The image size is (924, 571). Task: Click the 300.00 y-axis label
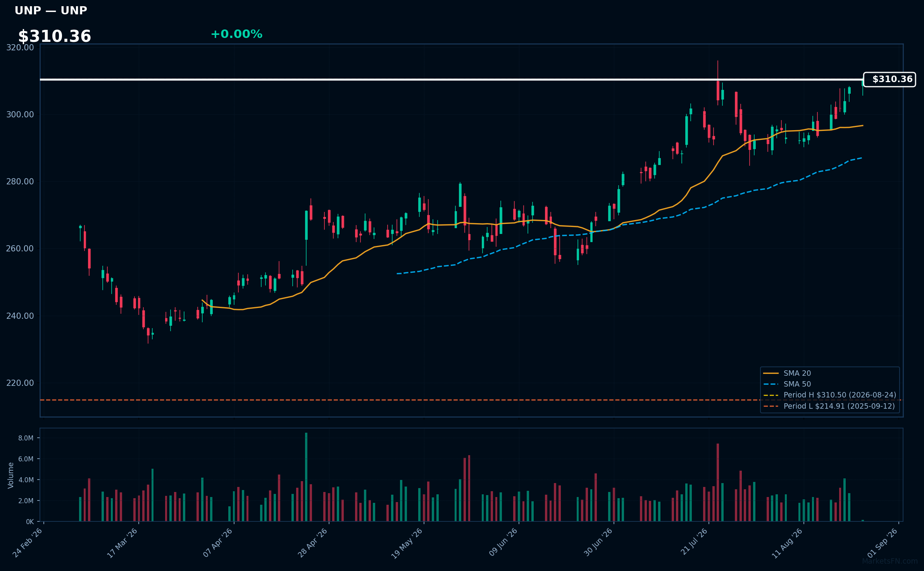point(20,115)
